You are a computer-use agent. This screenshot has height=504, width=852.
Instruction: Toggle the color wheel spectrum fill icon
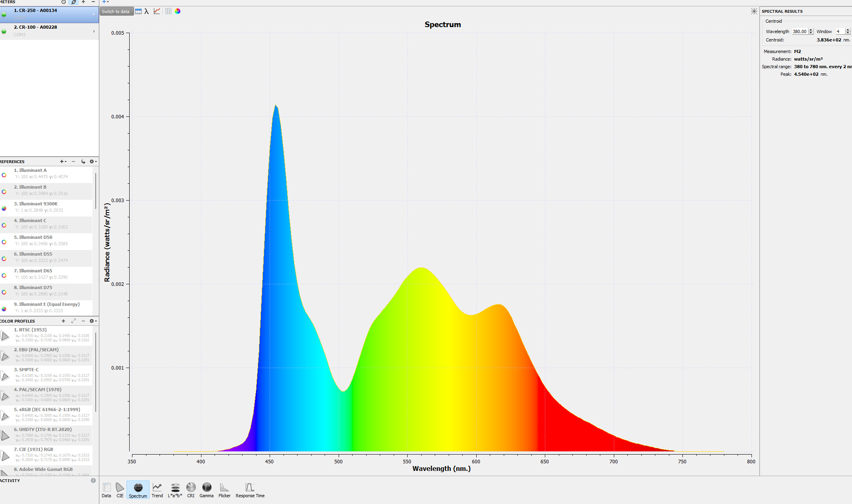(x=177, y=11)
